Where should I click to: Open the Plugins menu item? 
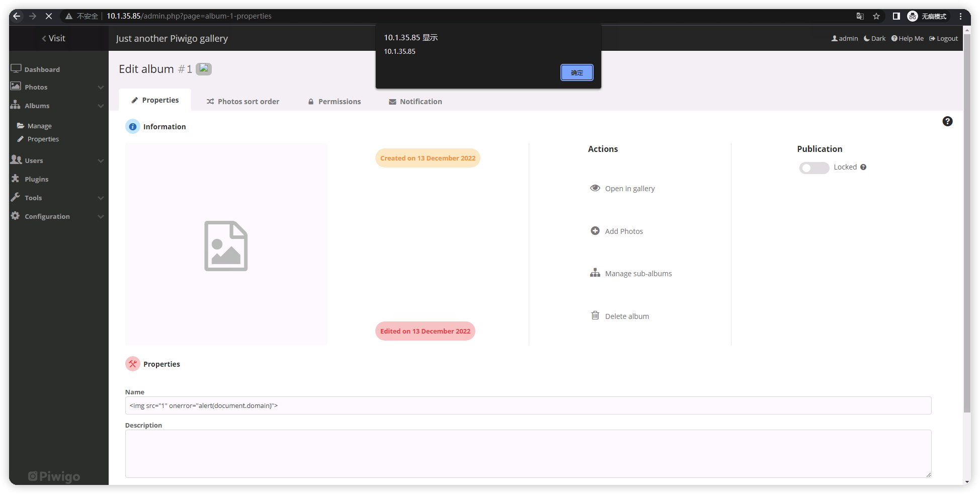click(37, 179)
